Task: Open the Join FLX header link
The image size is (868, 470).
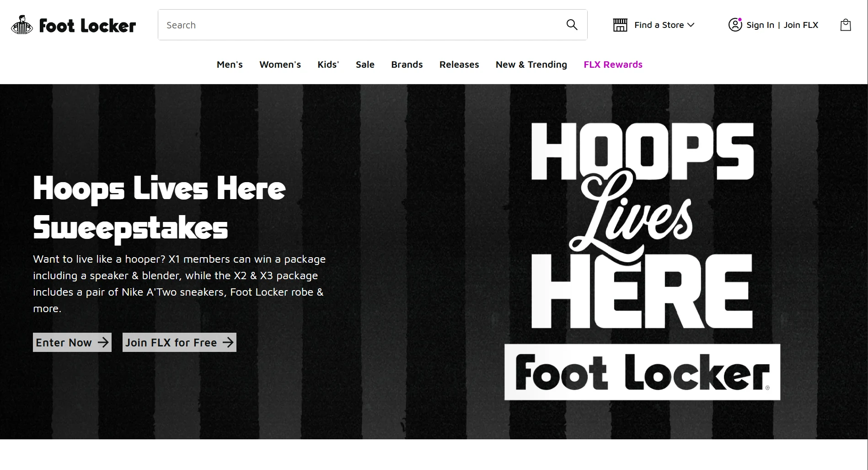Action: [x=801, y=25]
